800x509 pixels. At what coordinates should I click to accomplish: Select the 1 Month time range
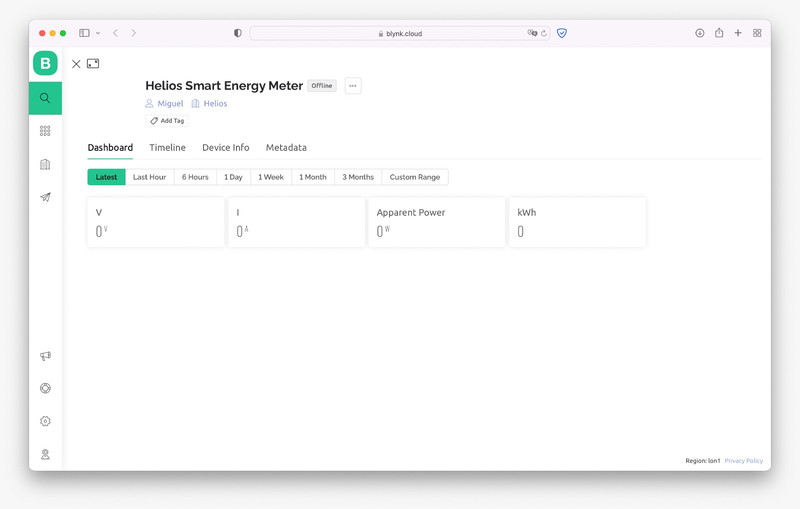313,177
